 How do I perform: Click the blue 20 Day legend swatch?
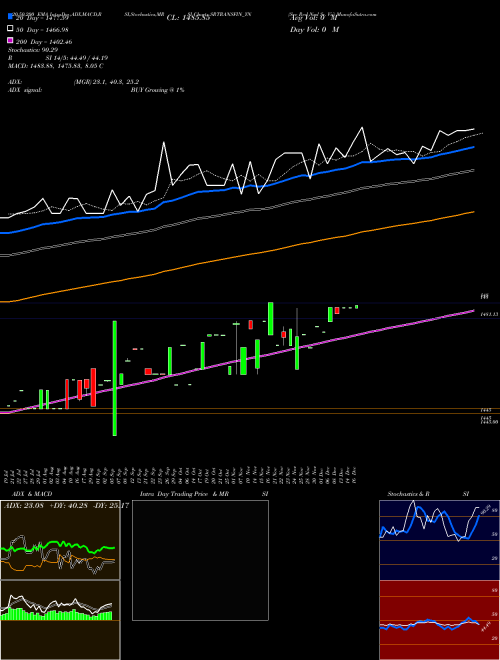click(10, 17)
